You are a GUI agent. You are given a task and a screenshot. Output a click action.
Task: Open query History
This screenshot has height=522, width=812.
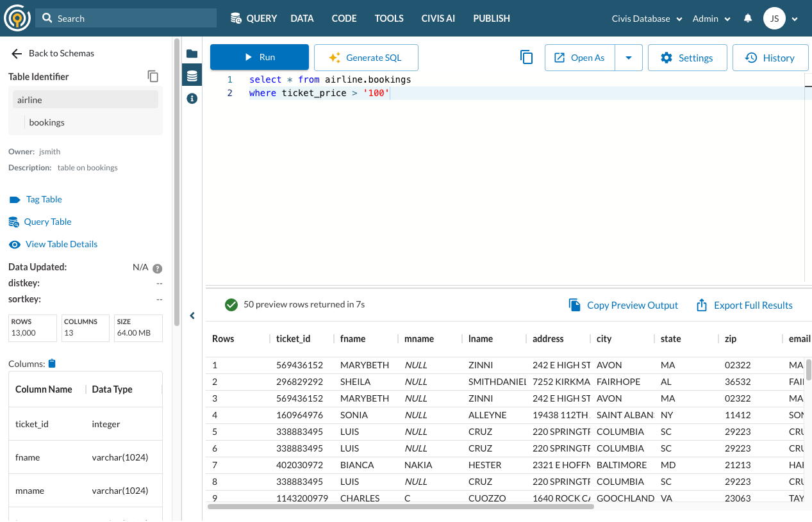pos(770,58)
